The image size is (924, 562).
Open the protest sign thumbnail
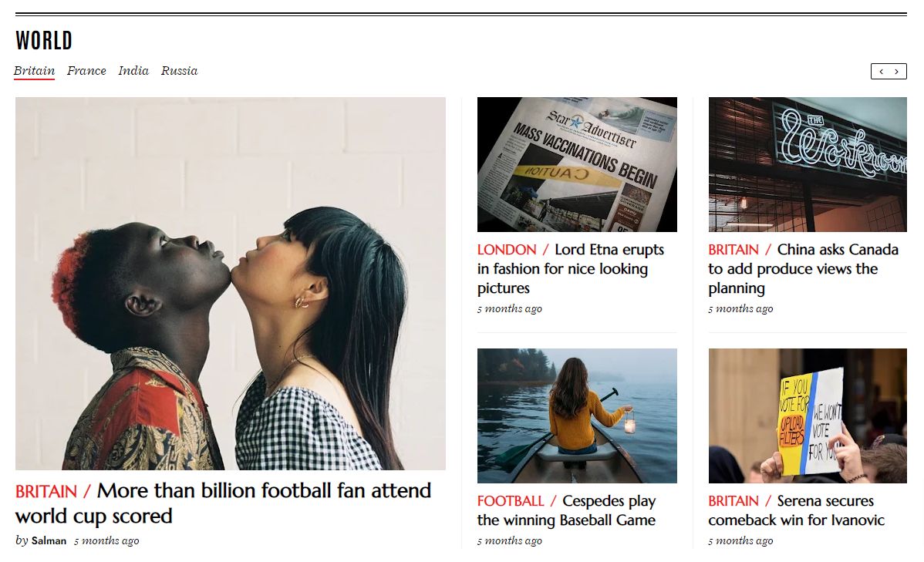coord(808,416)
